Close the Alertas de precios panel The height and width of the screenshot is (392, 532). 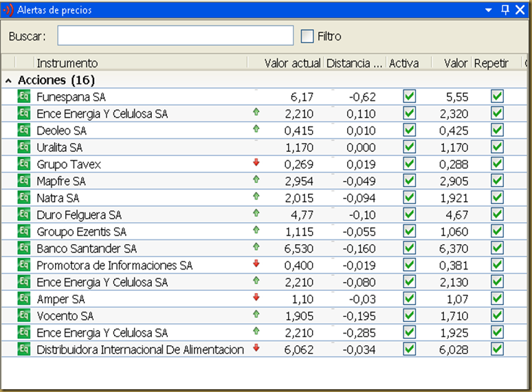[x=520, y=10]
